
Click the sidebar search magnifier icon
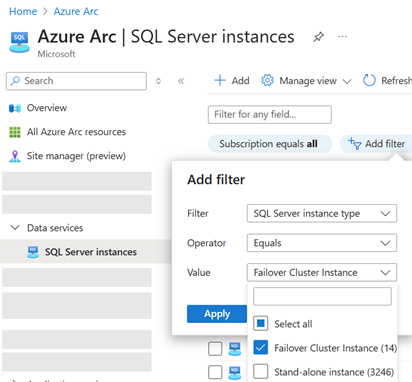coord(15,81)
